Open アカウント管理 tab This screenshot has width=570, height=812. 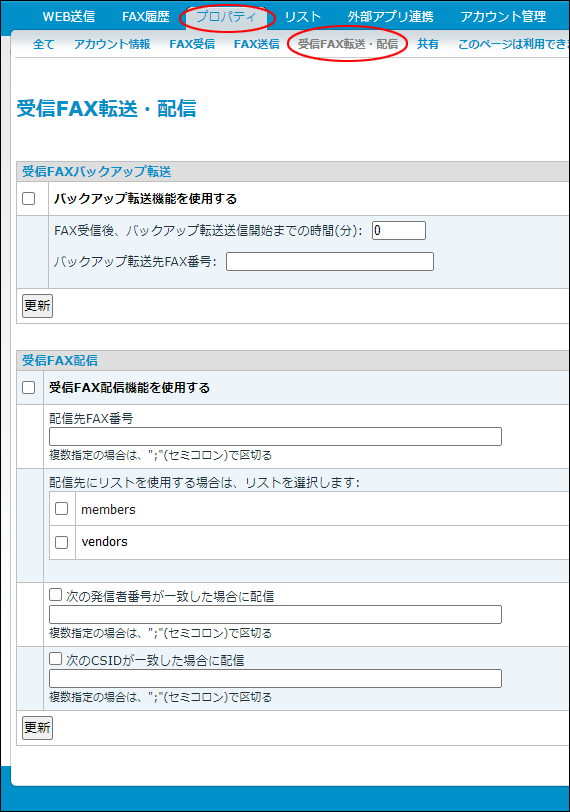point(503,17)
